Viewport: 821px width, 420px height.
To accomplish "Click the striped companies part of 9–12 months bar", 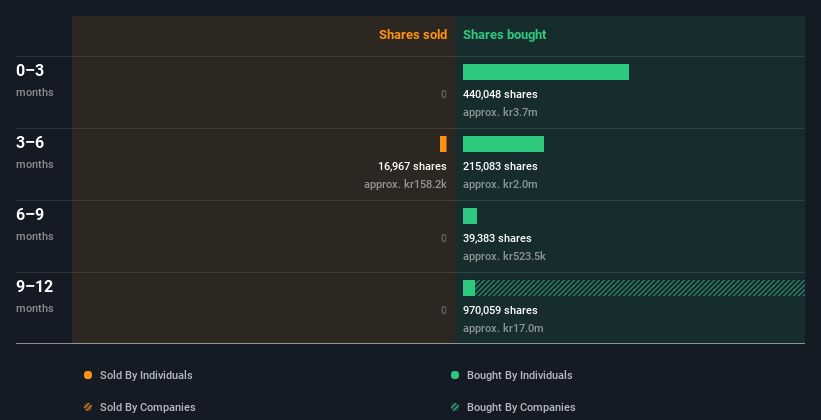I will (640, 288).
